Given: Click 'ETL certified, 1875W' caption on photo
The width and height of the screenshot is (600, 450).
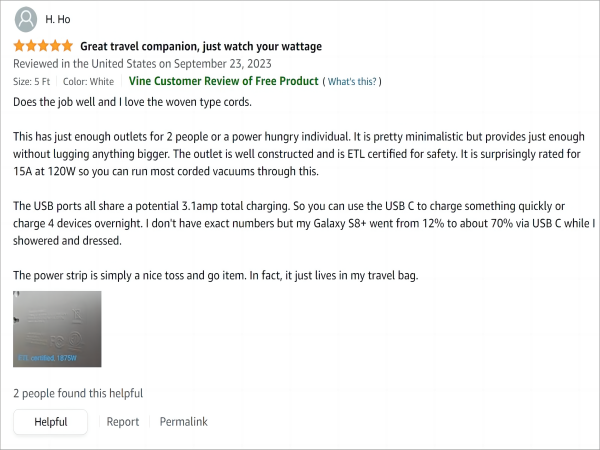Looking at the screenshot, I should point(47,358).
